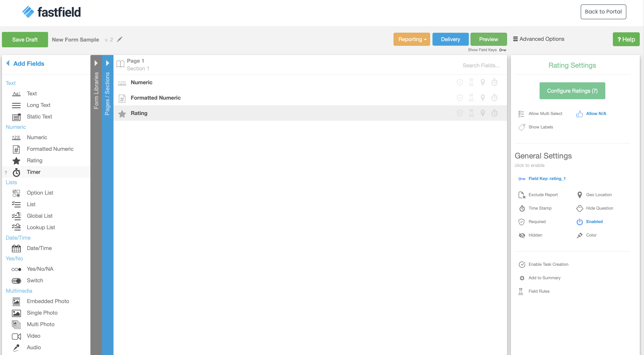Open Field Rules via rook icon on Formatted Numeric

point(471,98)
